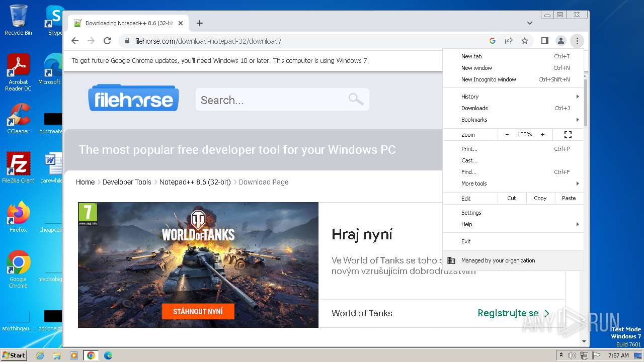Click the padlock site info icon
644x362 pixels.
[x=127, y=41]
